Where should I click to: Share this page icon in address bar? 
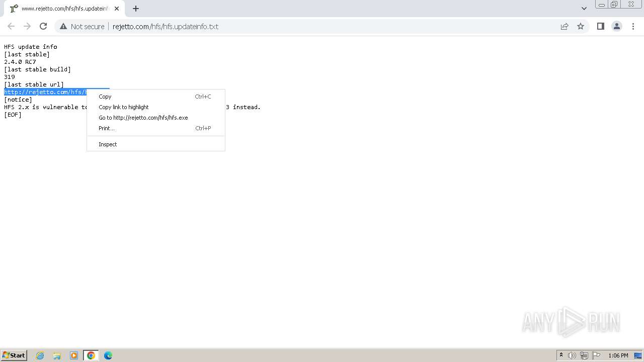[x=565, y=26]
